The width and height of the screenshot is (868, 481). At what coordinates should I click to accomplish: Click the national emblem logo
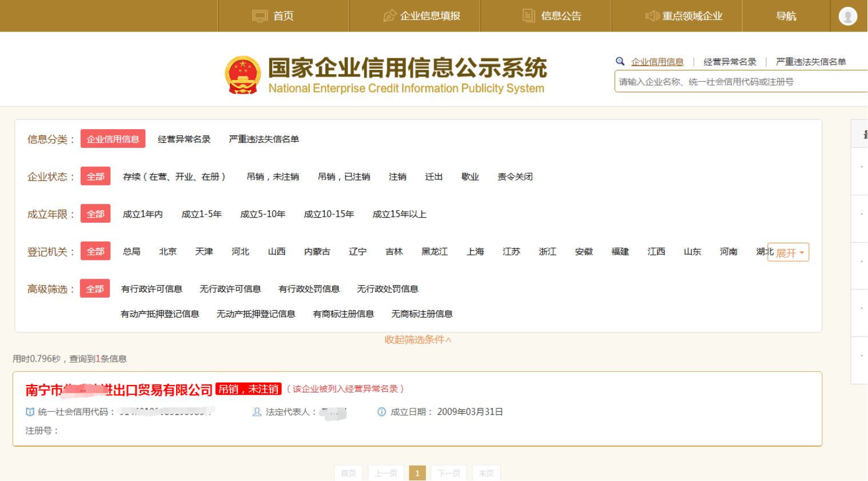(x=243, y=75)
